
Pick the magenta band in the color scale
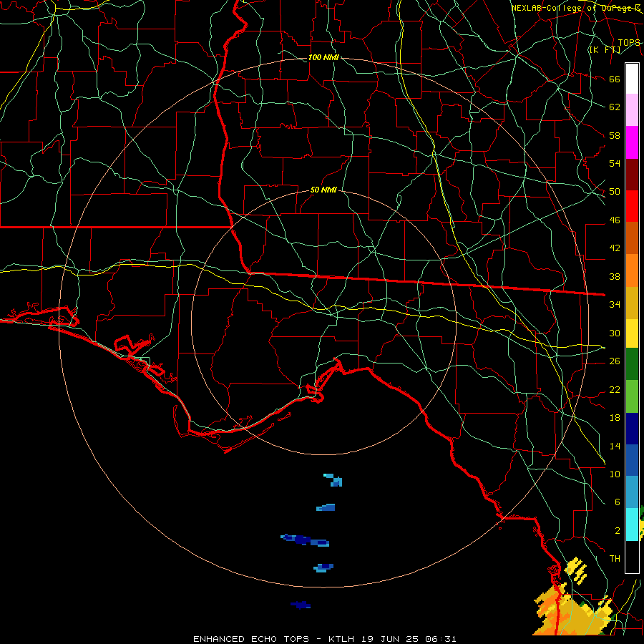(632, 142)
